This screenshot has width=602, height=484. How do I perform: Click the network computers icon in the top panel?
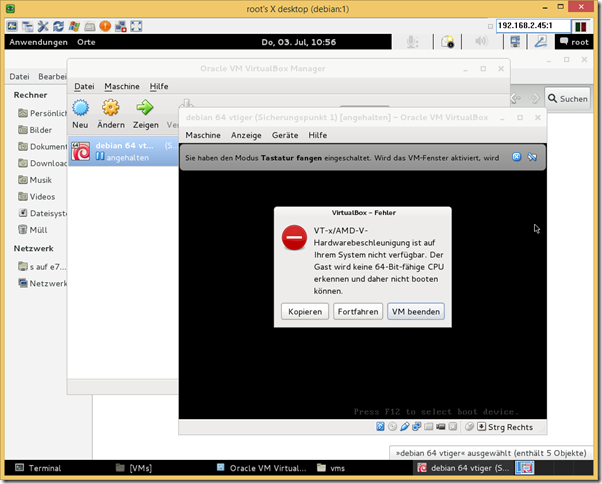pos(515,41)
